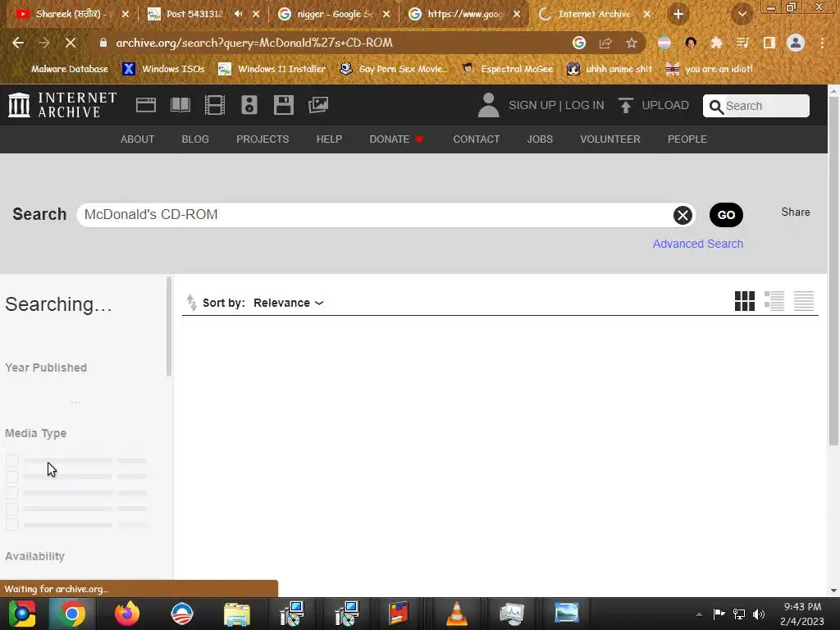The width and height of the screenshot is (840, 630).
Task: Click the volume icon in system tray
Action: 759,614
